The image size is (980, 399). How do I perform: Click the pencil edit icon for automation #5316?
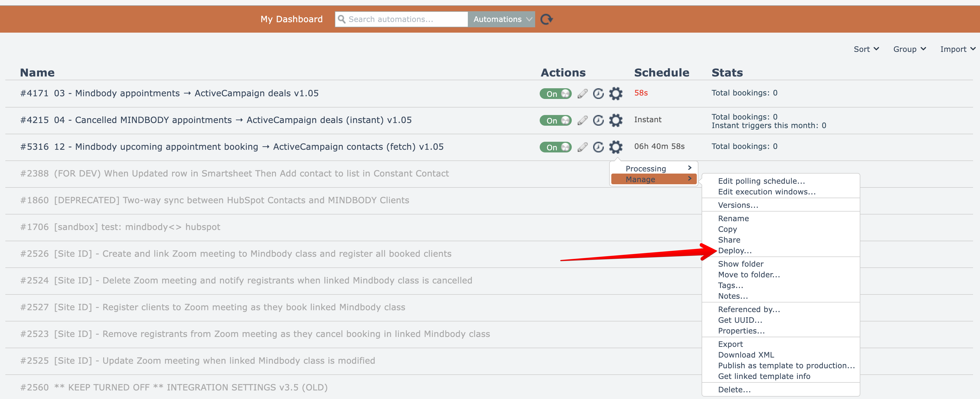coord(582,147)
